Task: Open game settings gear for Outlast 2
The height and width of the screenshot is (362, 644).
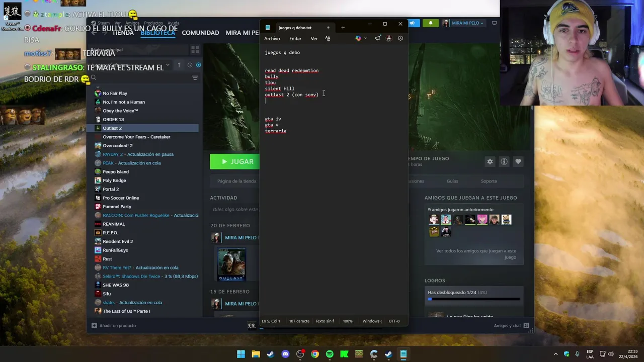Action: click(x=490, y=161)
